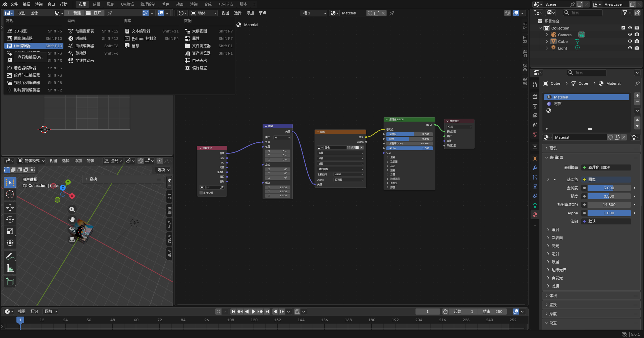
Task: Adjust the 金属度 metallic slider in properties
Action: 609,188
